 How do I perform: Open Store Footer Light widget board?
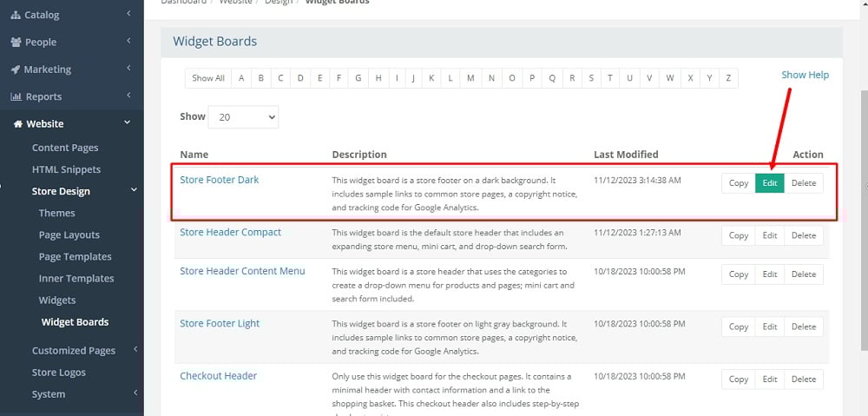pos(220,323)
